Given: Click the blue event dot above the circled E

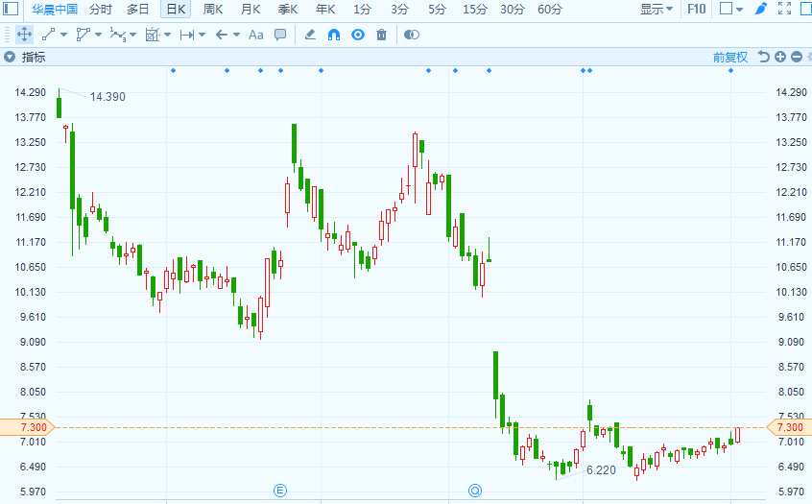Looking at the screenshot, I should tap(280, 70).
